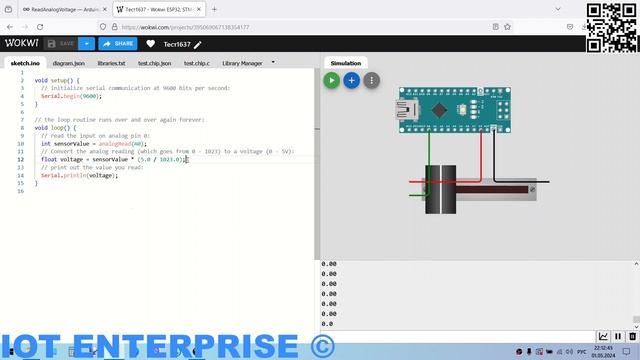Click the Arduino Nano board
640x360 pixels.
455,110
